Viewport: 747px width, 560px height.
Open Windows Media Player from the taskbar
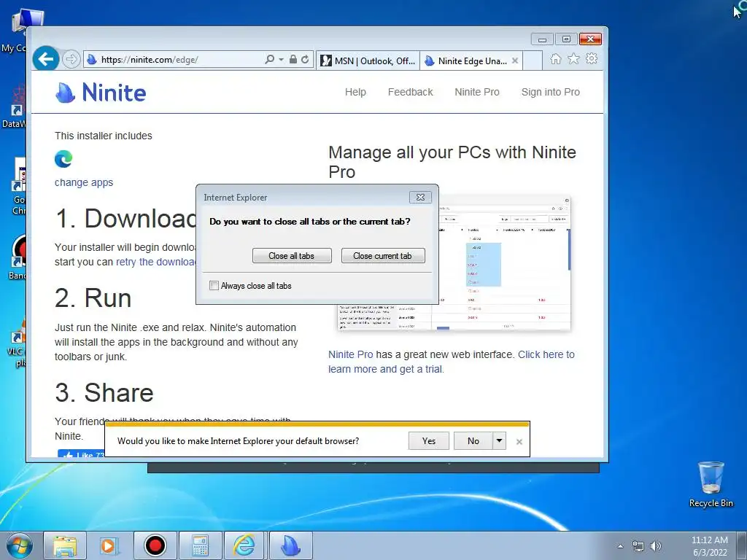[x=109, y=545]
